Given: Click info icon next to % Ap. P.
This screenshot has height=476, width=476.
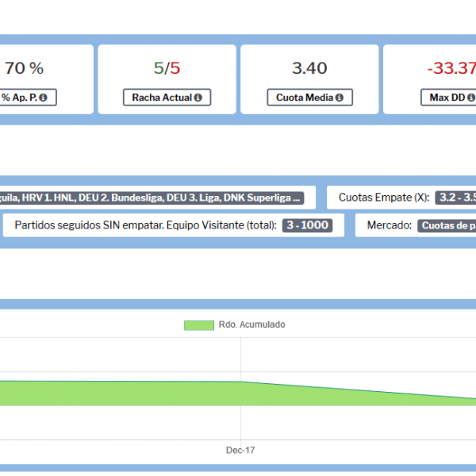Looking at the screenshot, I should pyautogui.click(x=43, y=98).
